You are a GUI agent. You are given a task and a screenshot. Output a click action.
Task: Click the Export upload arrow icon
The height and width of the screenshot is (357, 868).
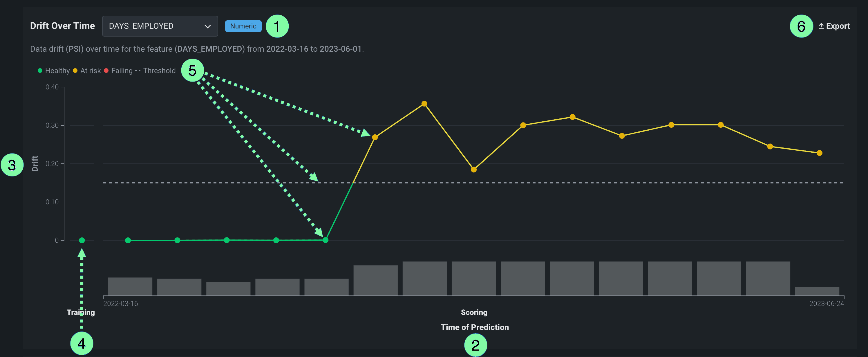click(821, 26)
